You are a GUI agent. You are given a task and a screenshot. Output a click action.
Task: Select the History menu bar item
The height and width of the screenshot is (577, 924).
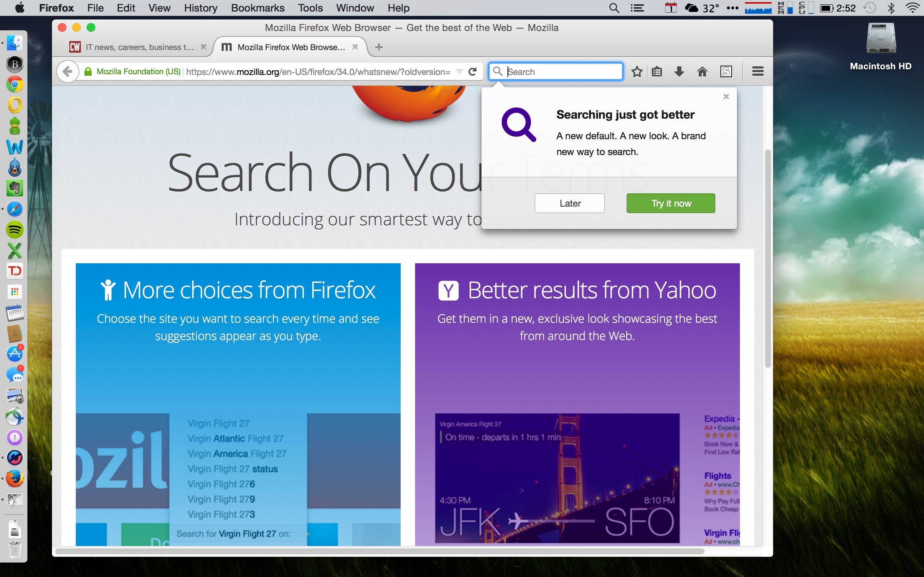[200, 8]
